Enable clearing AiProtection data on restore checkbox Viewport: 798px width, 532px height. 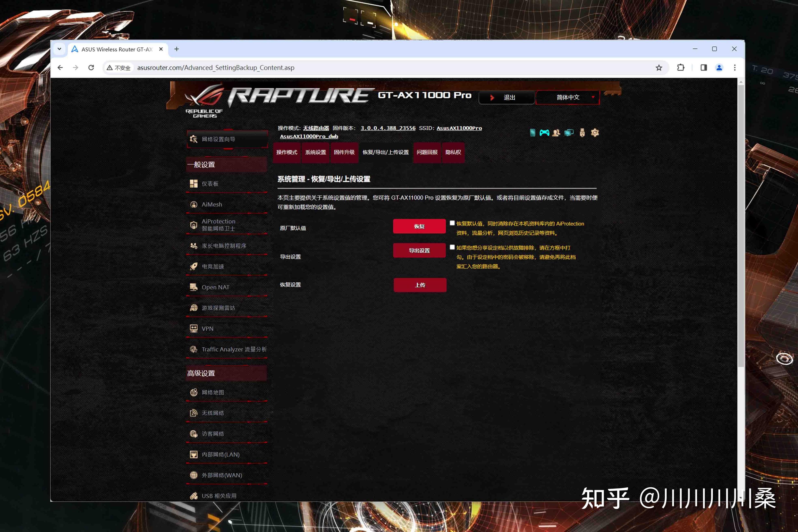452,223
